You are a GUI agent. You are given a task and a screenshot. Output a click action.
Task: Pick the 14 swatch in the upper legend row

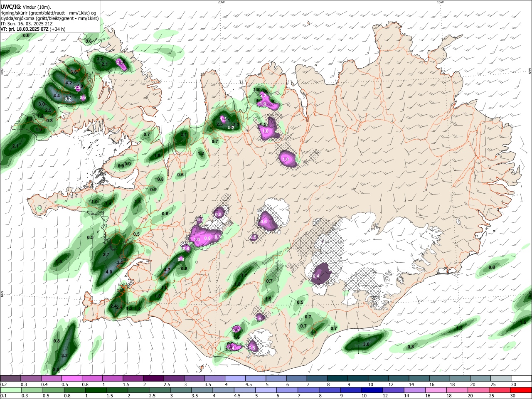click(x=419, y=378)
